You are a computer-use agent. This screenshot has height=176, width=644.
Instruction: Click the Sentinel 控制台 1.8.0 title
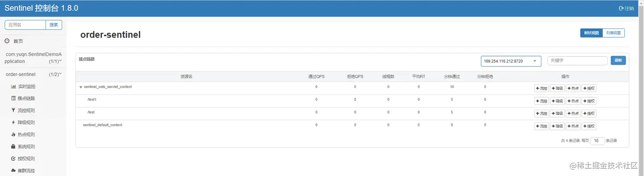click(x=41, y=8)
